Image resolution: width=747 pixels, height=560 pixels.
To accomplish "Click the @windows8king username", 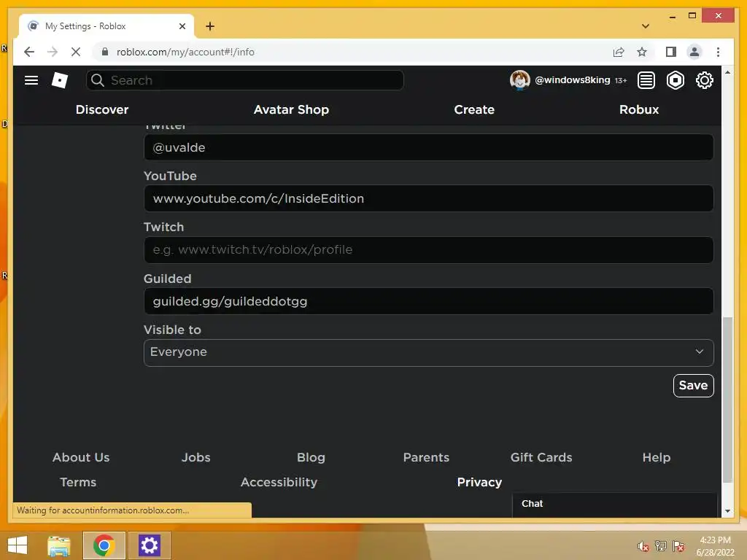I will coord(572,80).
